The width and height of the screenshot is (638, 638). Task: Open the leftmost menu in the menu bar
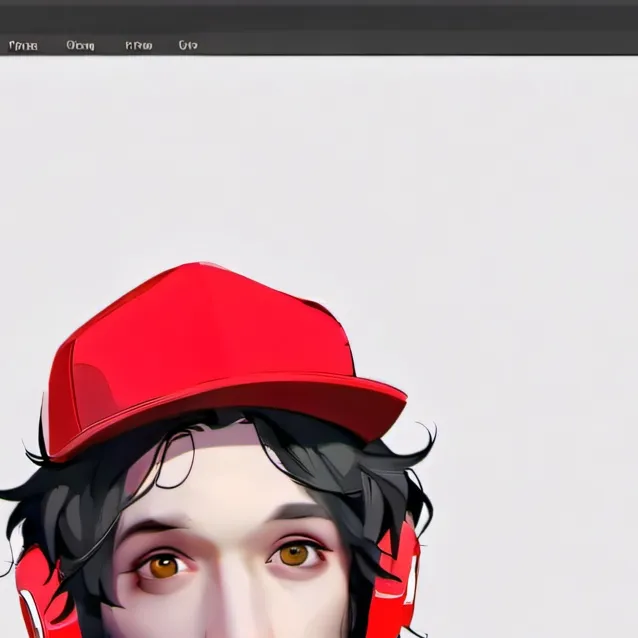23,45
